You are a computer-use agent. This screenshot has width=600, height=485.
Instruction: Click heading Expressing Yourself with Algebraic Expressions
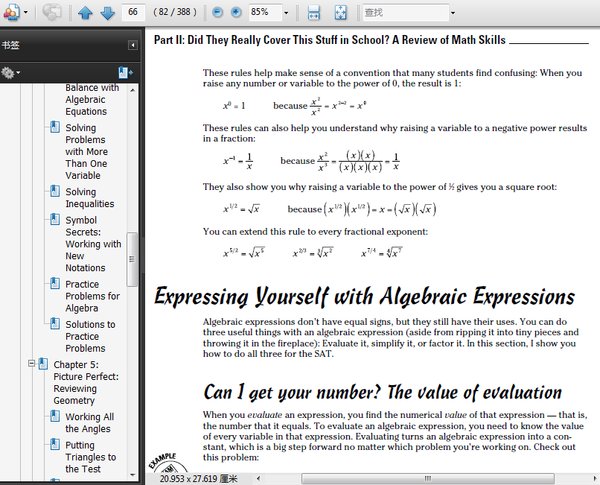[x=364, y=297]
